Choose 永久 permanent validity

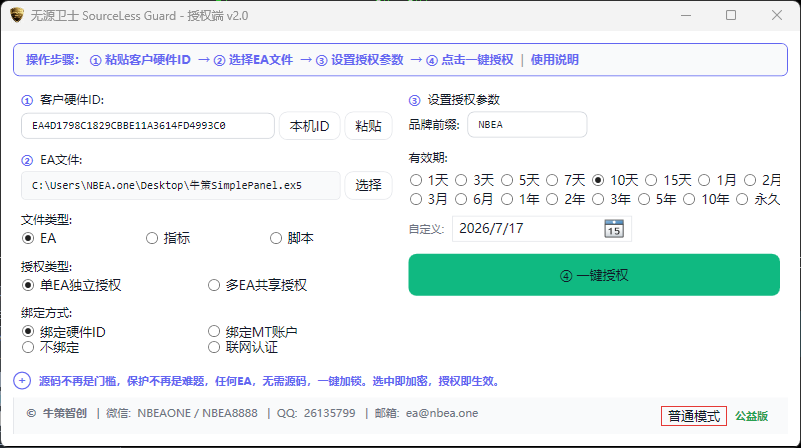point(758,199)
